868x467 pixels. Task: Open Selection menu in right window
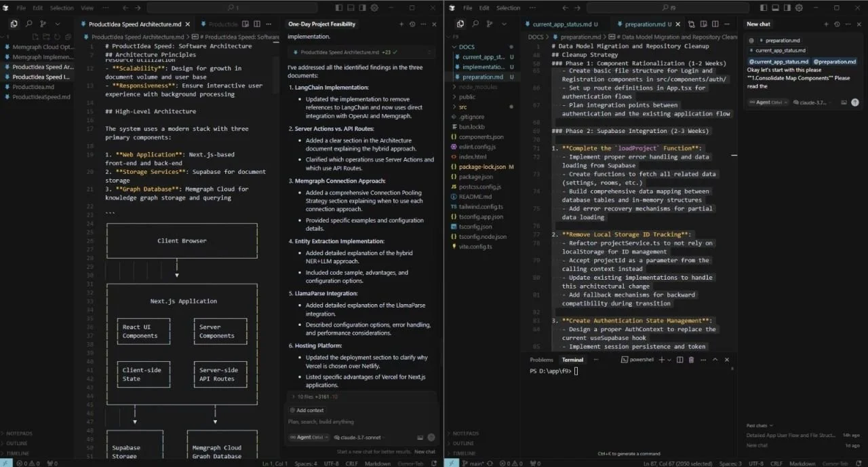[508, 7]
